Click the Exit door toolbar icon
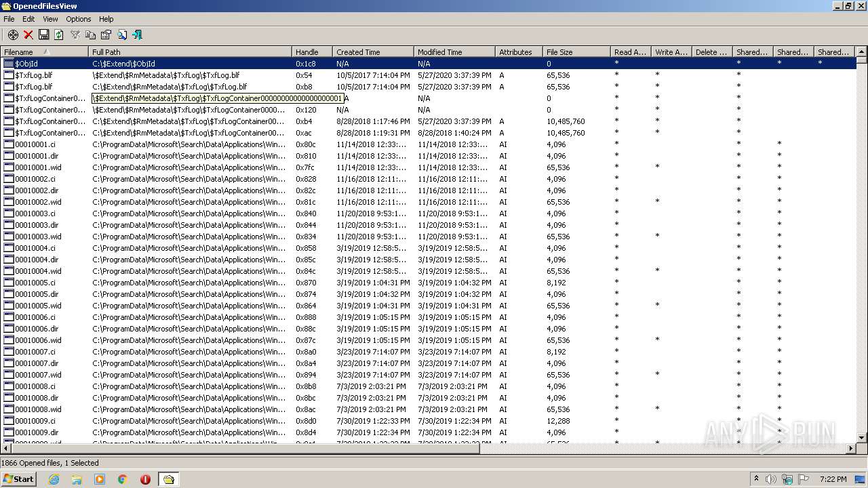Screen dimensions: 868x488 137,35
